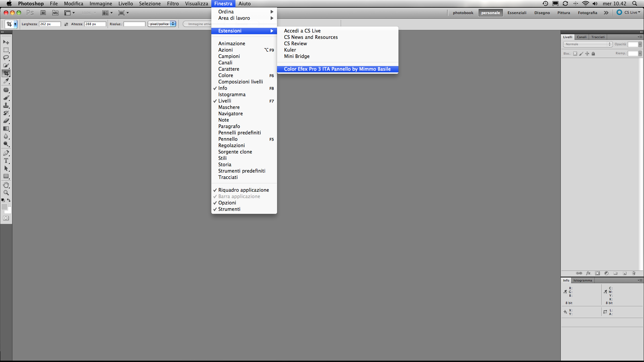Select the Spot Healing Brush tool
Viewport: 644px width, 362px height.
pos(6,90)
